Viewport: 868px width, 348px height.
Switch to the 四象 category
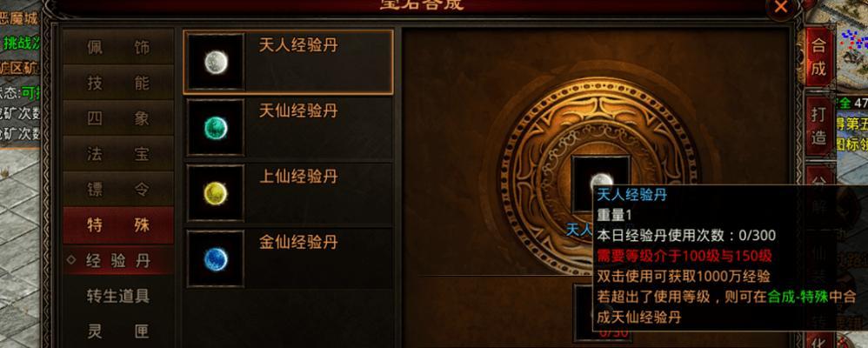118,118
